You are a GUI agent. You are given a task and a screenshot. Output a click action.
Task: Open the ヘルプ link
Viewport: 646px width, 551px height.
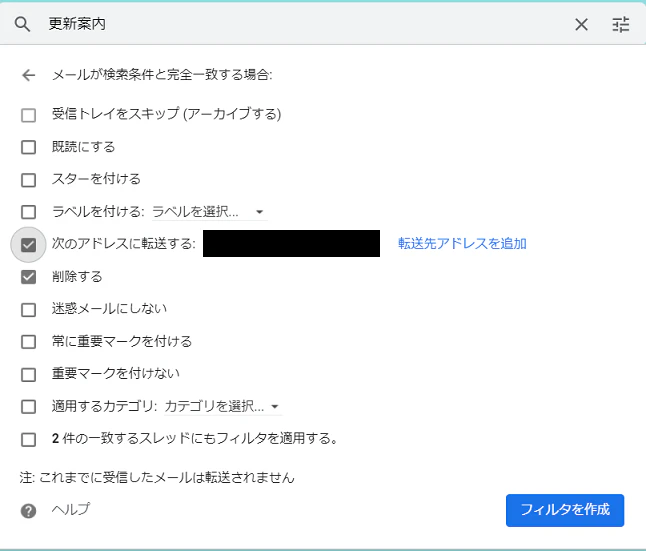tap(71, 509)
